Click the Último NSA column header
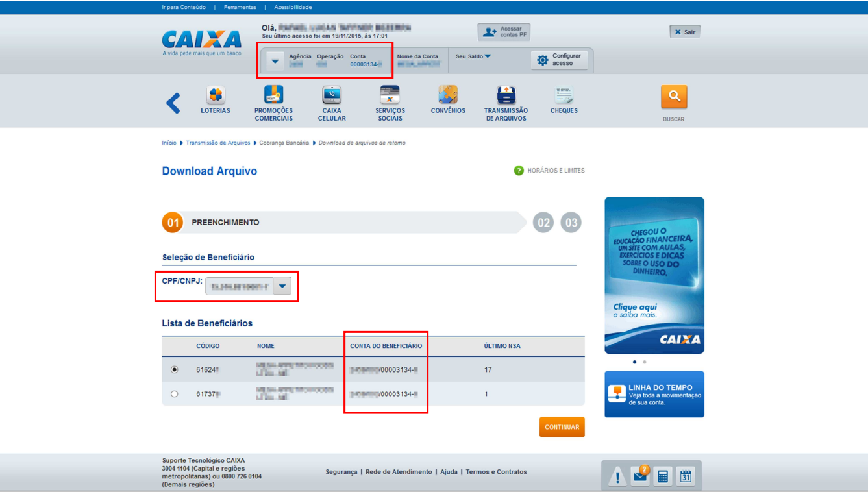The width and height of the screenshot is (868, 492). (x=502, y=346)
